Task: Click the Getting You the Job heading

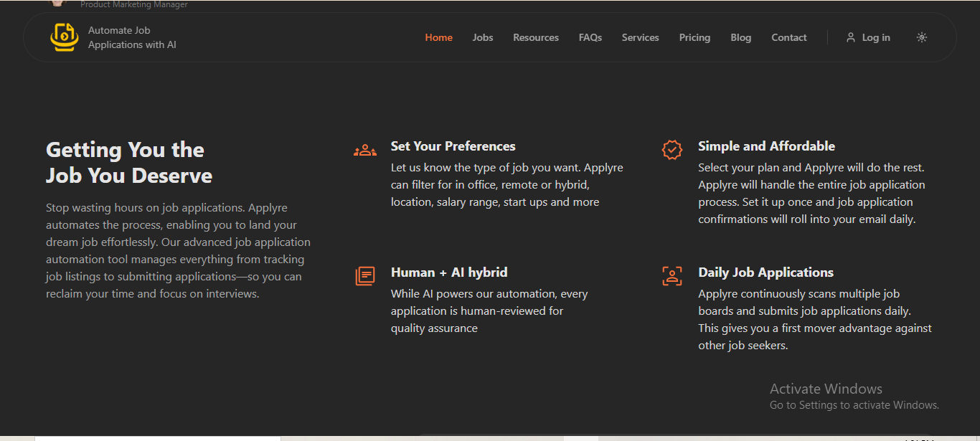Action: click(129, 162)
